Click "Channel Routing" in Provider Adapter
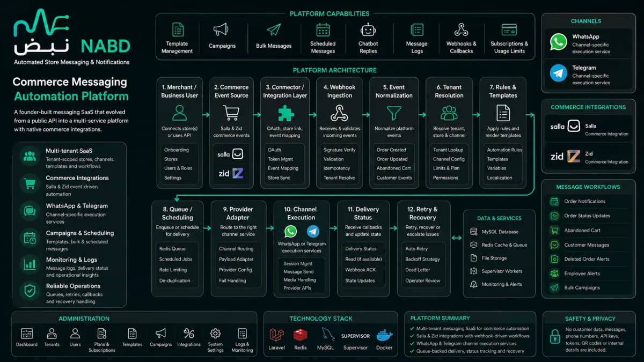 tap(236, 249)
